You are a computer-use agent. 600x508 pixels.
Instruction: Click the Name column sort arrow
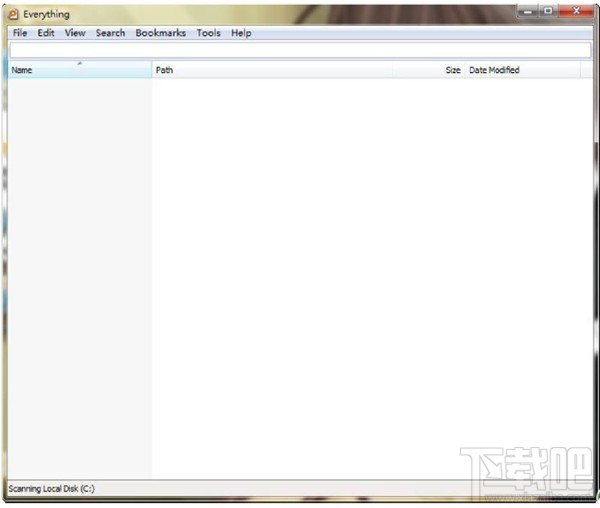(x=80, y=63)
